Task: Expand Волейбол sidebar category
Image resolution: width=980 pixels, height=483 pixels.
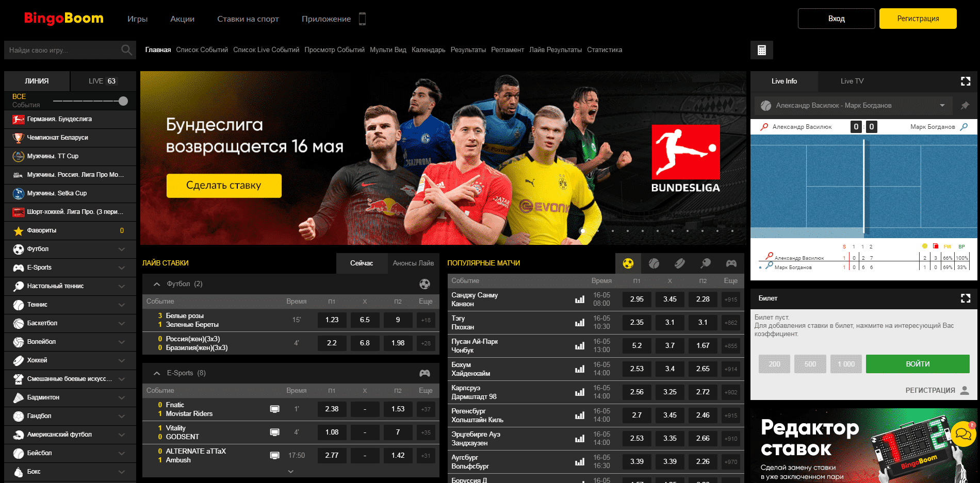Action: (70, 342)
